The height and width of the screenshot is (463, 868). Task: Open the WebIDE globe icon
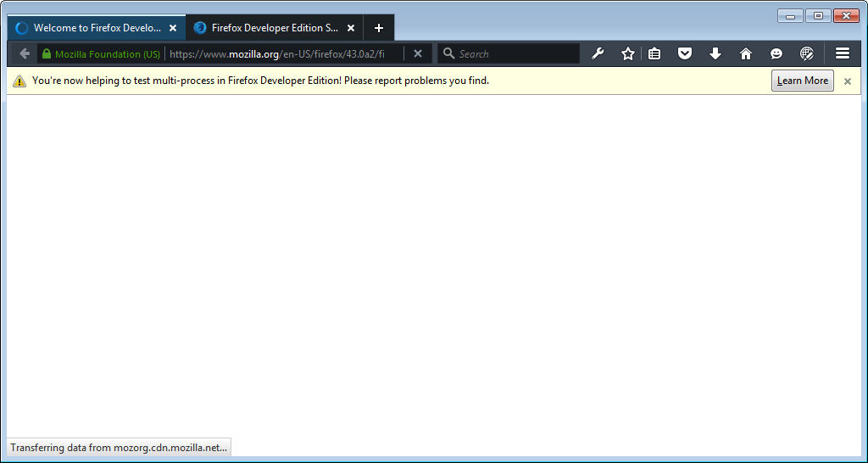point(807,53)
